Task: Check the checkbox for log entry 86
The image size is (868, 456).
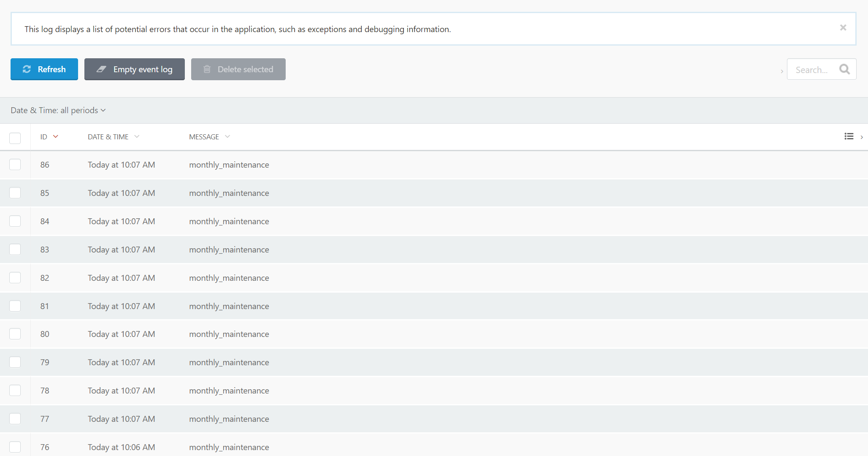Action: (15, 164)
